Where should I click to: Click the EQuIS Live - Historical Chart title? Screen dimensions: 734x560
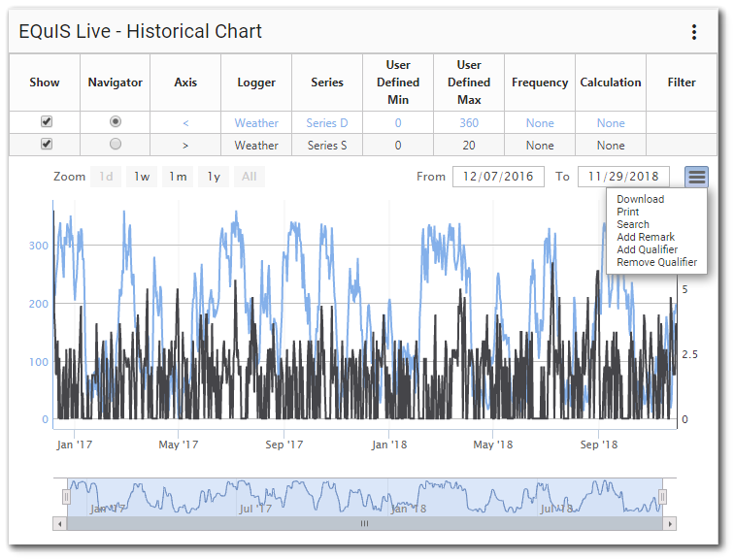(x=140, y=31)
